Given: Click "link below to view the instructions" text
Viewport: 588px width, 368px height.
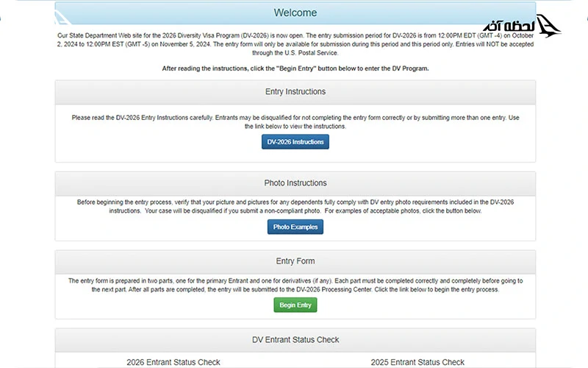Looking at the screenshot, I should (x=295, y=127).
